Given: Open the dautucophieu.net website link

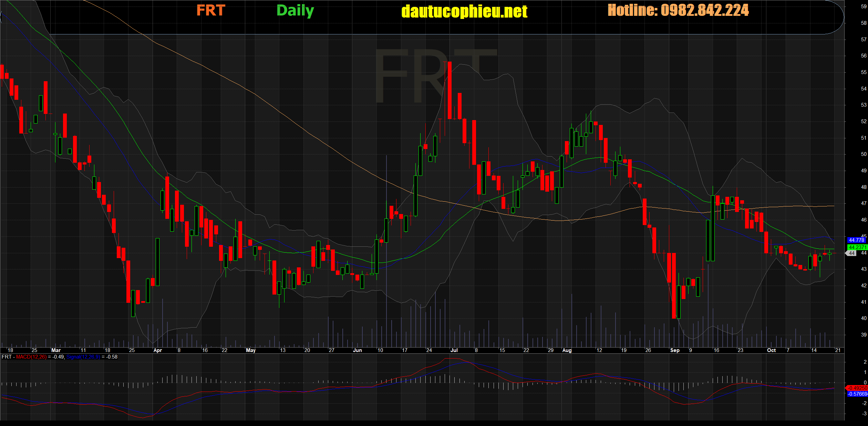Looking at the screenshot, I should tap(464, 12).
